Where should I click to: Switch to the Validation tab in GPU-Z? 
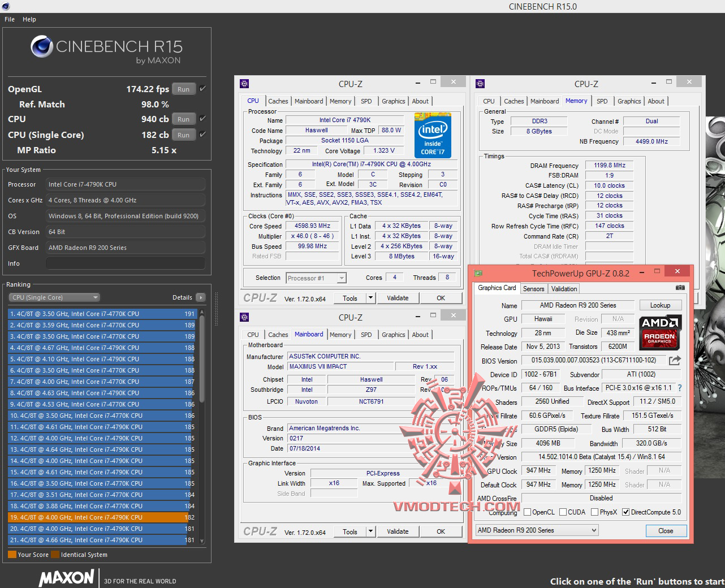tap(564, 289)
